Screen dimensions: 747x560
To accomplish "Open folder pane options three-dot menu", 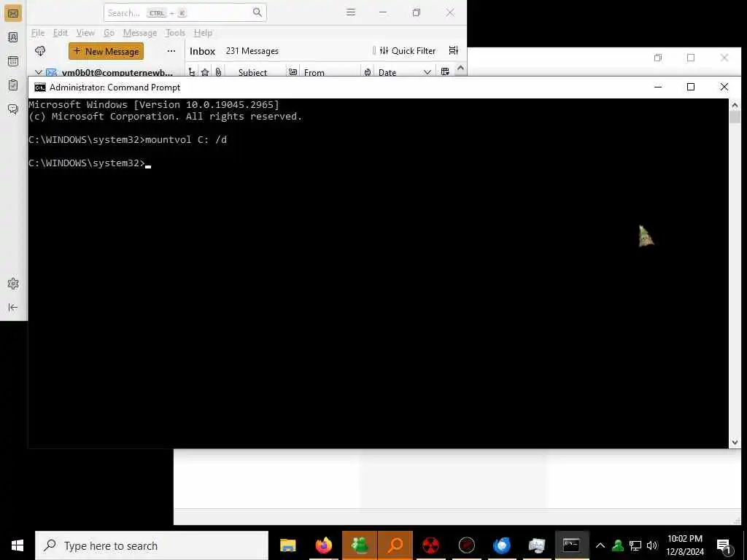I will coord(171,51).
